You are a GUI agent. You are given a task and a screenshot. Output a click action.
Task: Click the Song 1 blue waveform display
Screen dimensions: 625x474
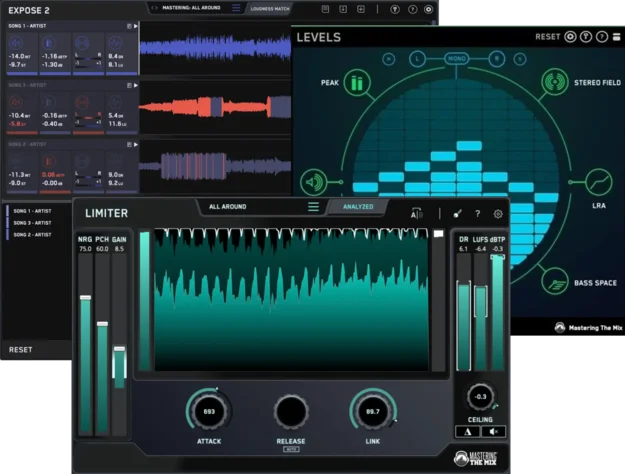pyautogui.click(x=215, y=48)
